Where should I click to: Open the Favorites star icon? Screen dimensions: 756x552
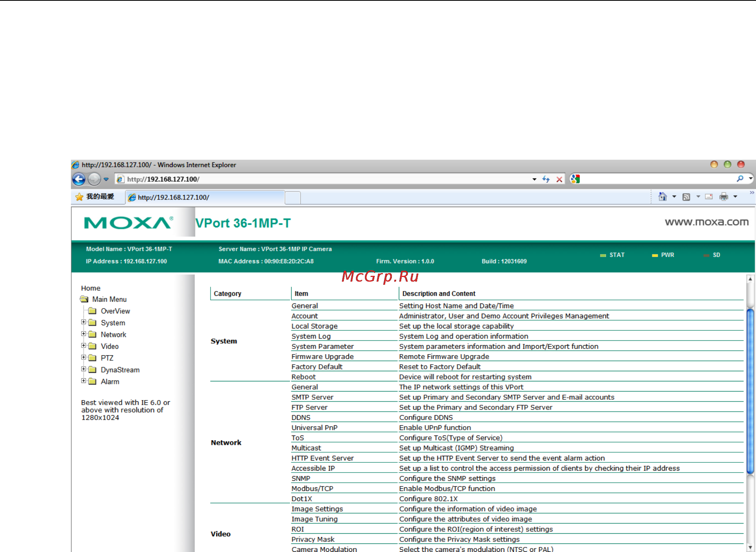coord(79,197)
